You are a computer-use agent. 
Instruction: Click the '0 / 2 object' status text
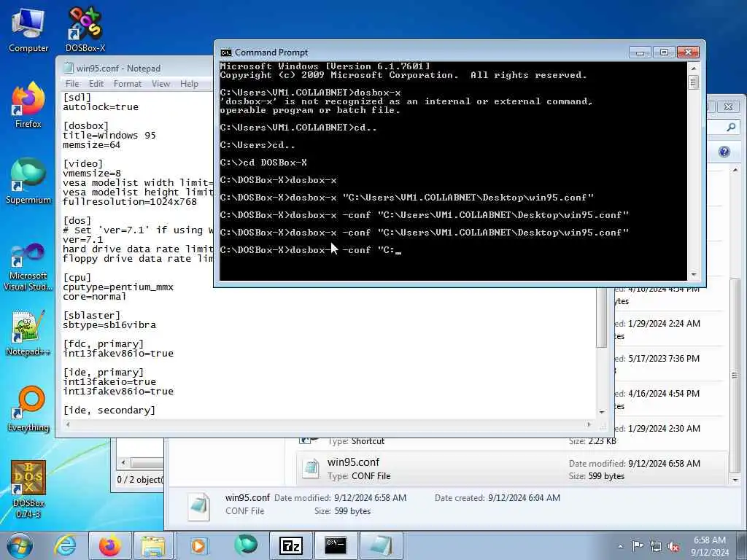click(x=139, y=480)
